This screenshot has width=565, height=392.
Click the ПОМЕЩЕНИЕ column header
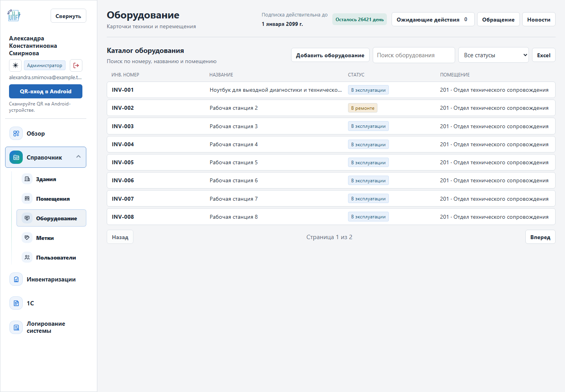point(455,75)
